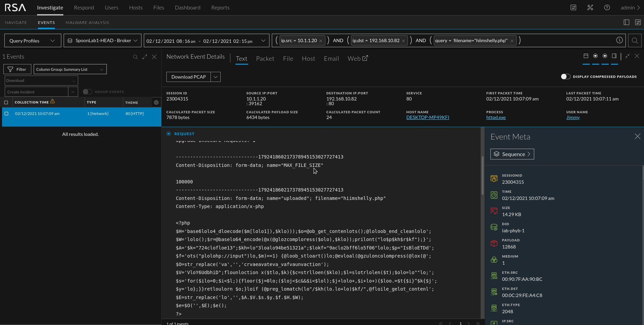The image size is (644, 325).
Task: Select the side panel layout icon
Action: click(614, 56)
